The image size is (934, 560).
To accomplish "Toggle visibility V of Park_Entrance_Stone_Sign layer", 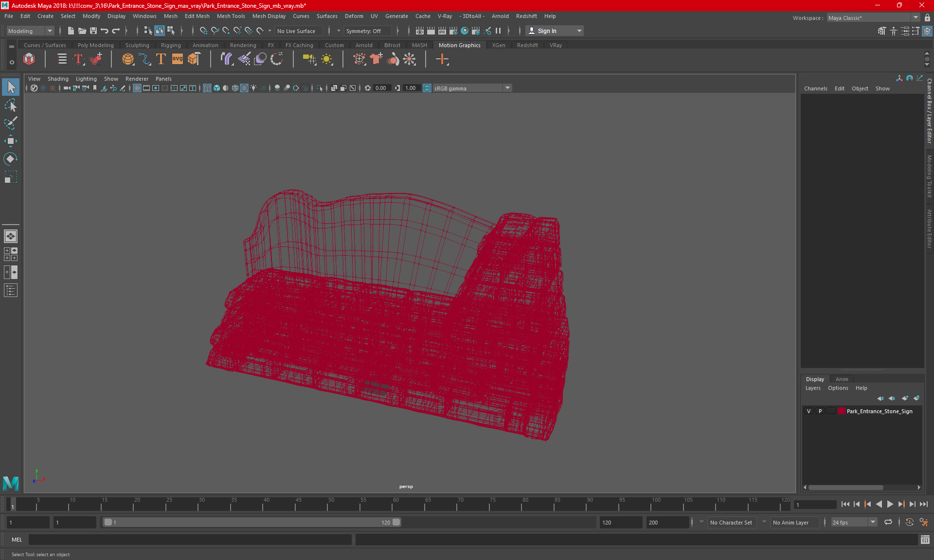I will (808, 411).
